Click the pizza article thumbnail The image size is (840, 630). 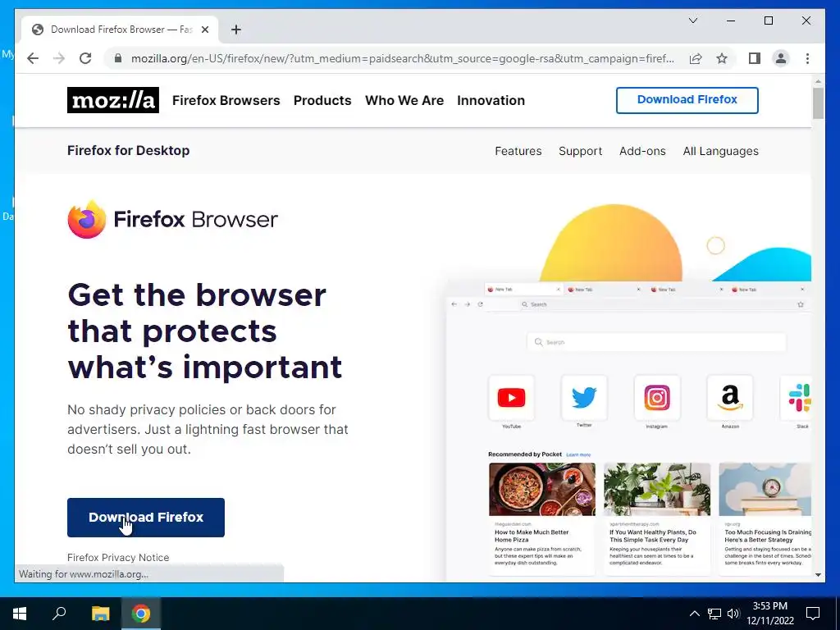(x=542, y=489)
